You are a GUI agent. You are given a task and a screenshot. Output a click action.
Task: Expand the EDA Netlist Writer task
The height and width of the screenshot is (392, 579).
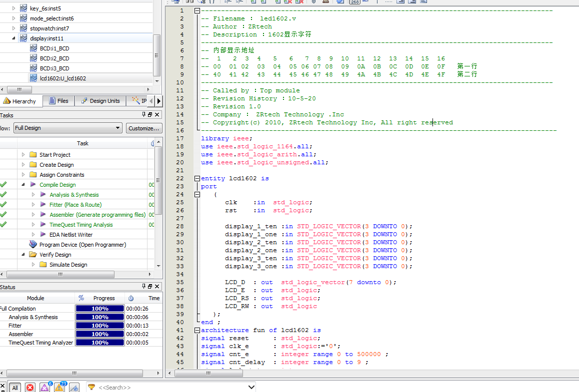[33, 234]
